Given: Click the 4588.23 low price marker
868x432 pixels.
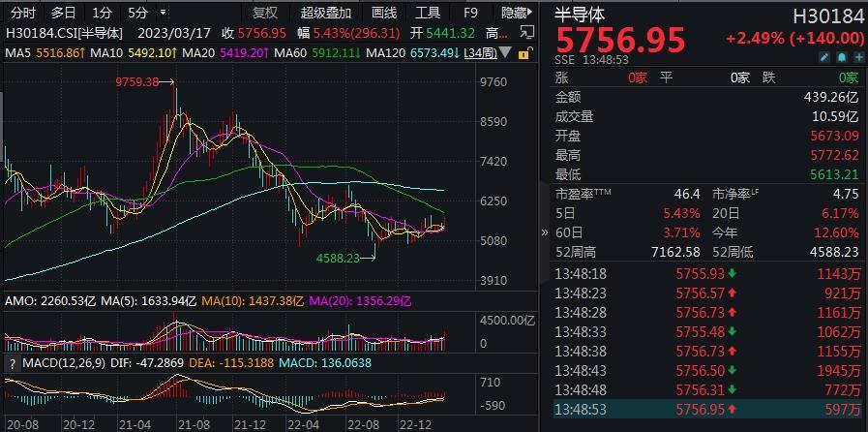Looking at the screenshot, I should coord(338,258).
